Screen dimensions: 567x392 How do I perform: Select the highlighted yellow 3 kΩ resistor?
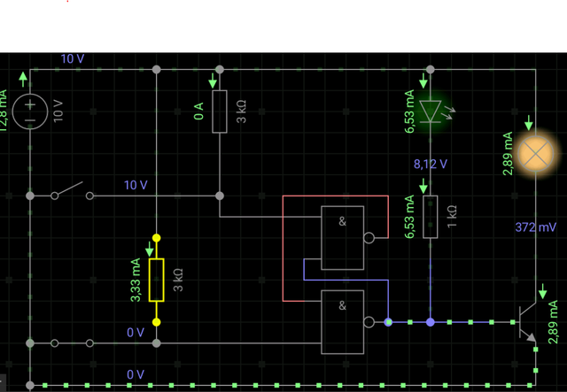156,280
